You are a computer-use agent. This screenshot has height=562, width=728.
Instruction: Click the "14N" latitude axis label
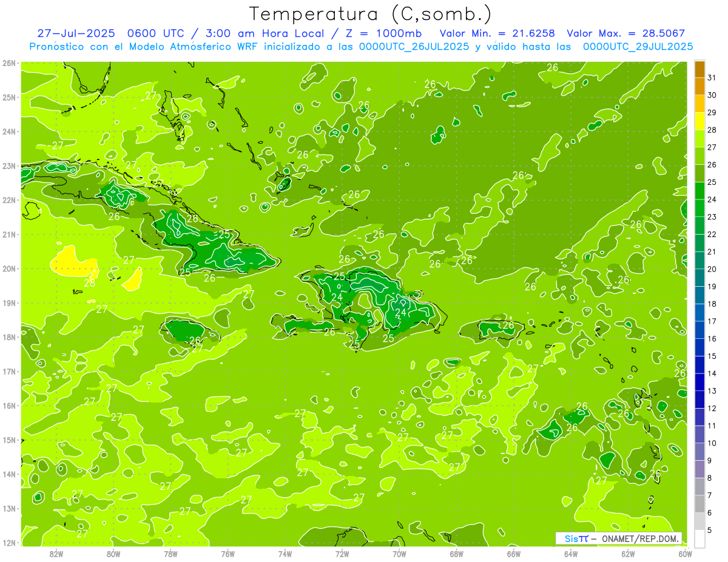8,475
